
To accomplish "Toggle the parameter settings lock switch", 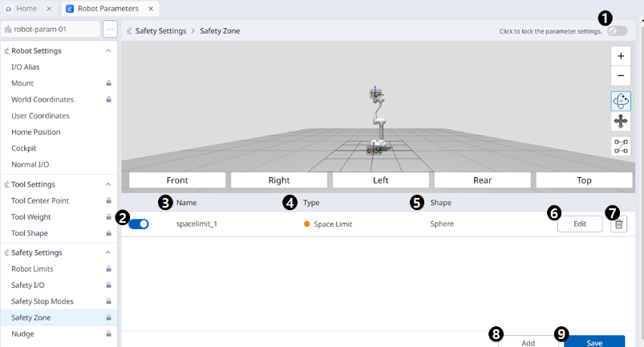I will coord(617,31).
